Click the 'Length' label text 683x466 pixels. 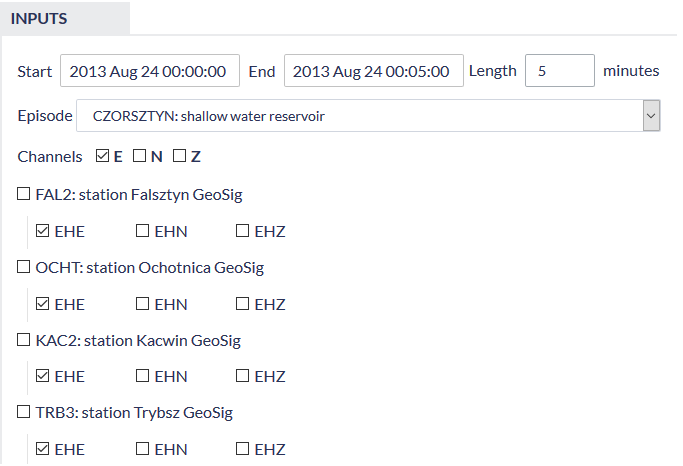pos(493,71)
